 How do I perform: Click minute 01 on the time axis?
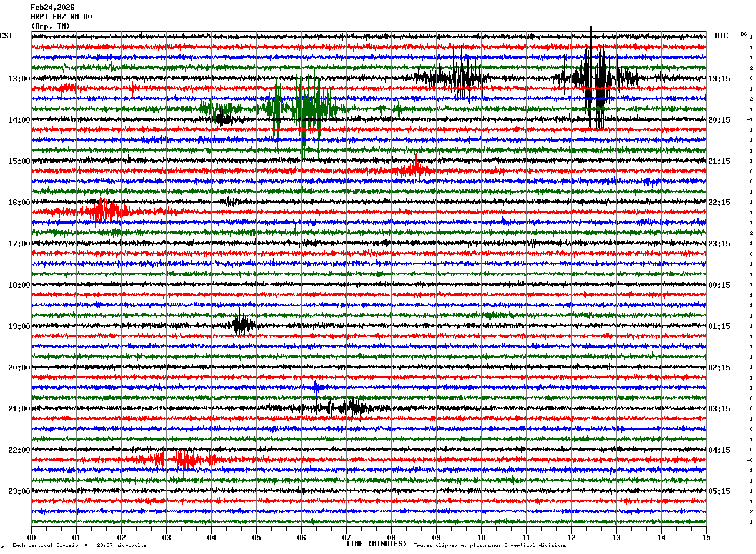point(77,537)
